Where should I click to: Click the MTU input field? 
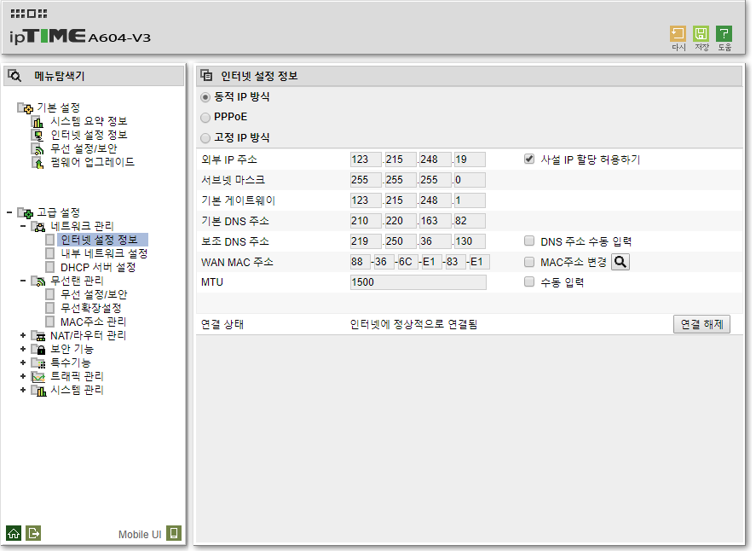click(x=418, y=282)
